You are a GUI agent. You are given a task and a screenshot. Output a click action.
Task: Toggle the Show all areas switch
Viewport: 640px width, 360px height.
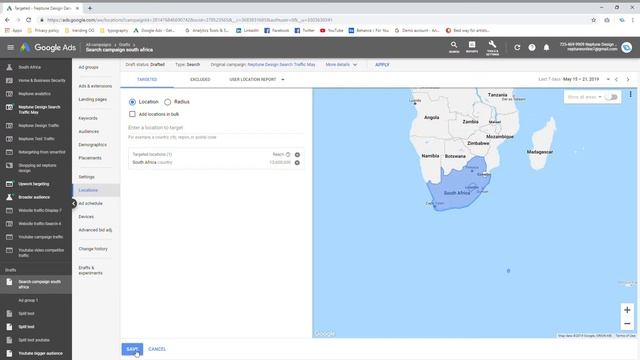pos(611,97)
